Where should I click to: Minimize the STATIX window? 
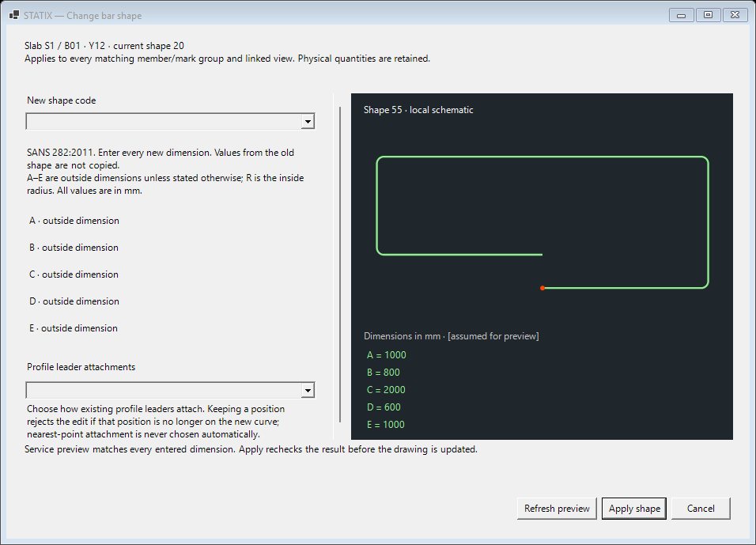click(x=681, y=16)
